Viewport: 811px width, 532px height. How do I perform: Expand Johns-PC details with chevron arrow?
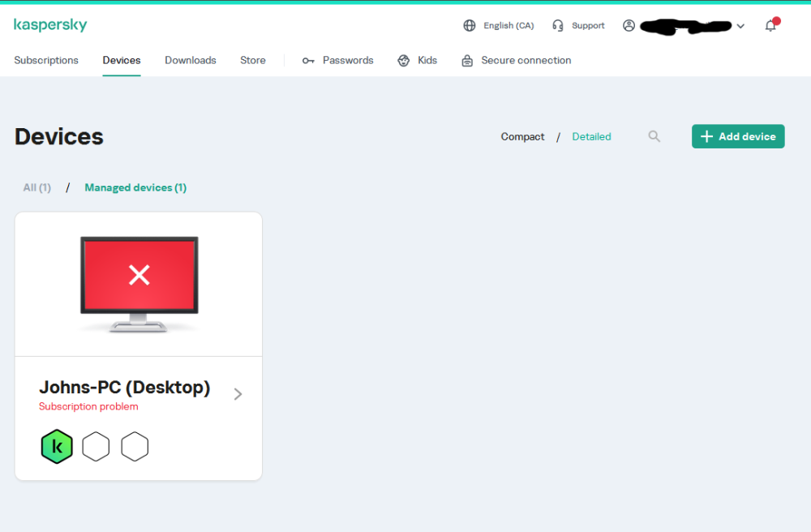coord(238,394)
